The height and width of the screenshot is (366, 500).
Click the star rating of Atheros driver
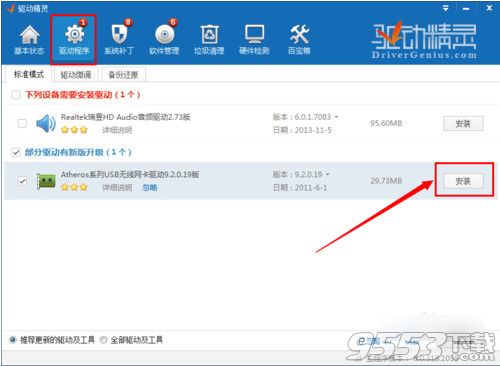tap(74, 187)
